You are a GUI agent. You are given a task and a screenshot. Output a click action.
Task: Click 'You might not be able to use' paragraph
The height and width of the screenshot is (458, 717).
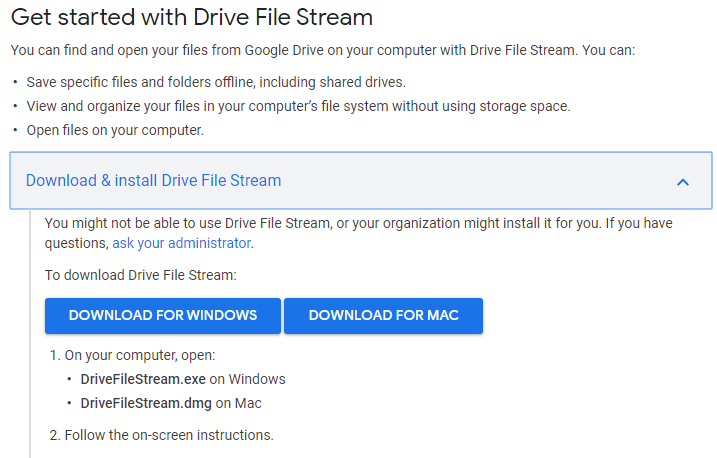358,233
